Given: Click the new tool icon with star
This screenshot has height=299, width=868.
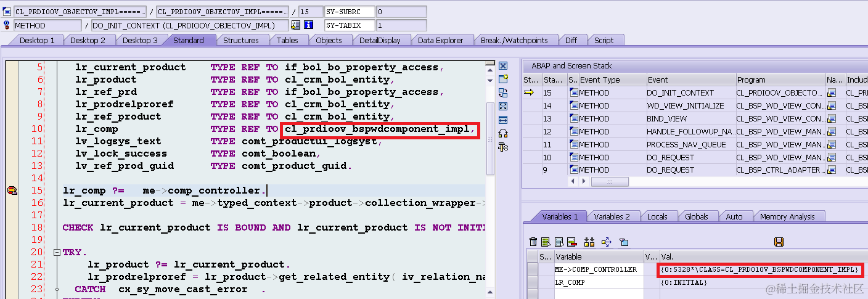Looking at the screenshot, I should [503, 80].
